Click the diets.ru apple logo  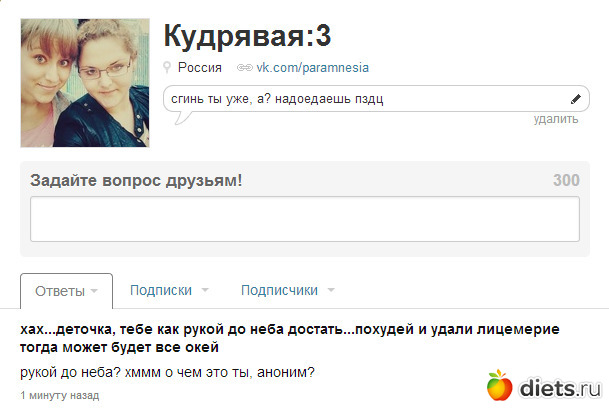(x=499, y=385)
